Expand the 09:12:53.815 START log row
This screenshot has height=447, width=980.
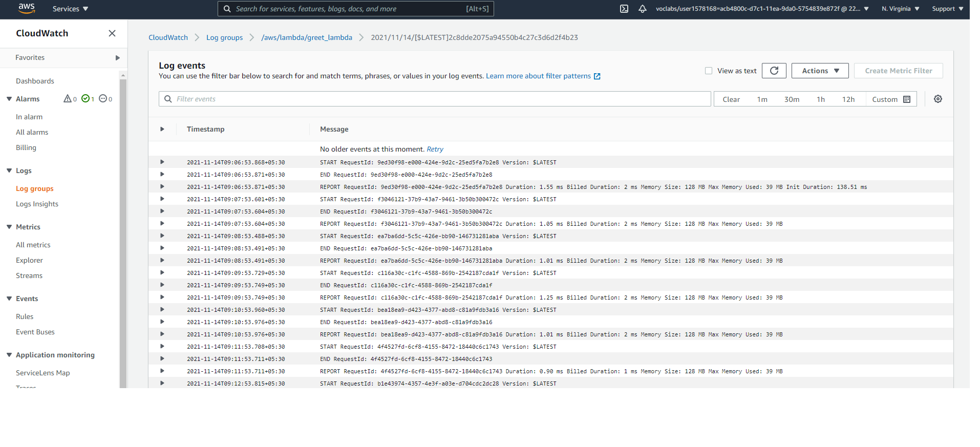click(162, 383)
